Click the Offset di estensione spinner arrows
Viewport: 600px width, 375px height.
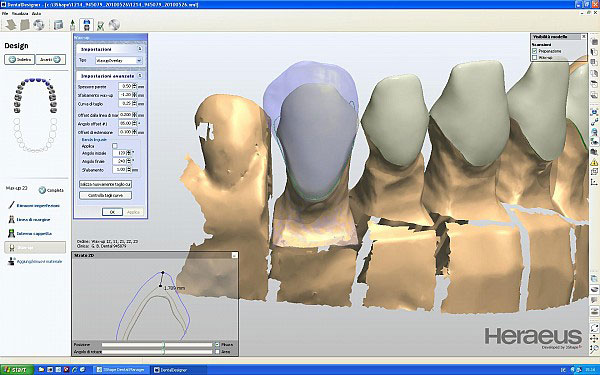(134, 132)
